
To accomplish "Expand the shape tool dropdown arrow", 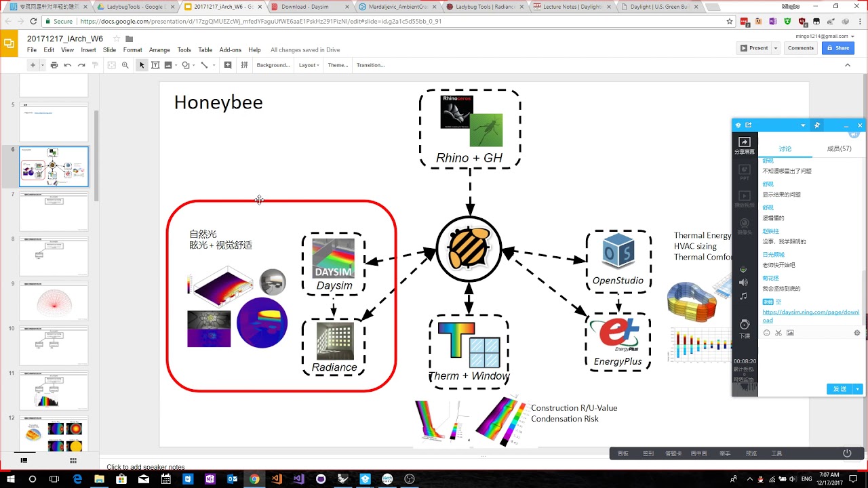I will 194,65.
